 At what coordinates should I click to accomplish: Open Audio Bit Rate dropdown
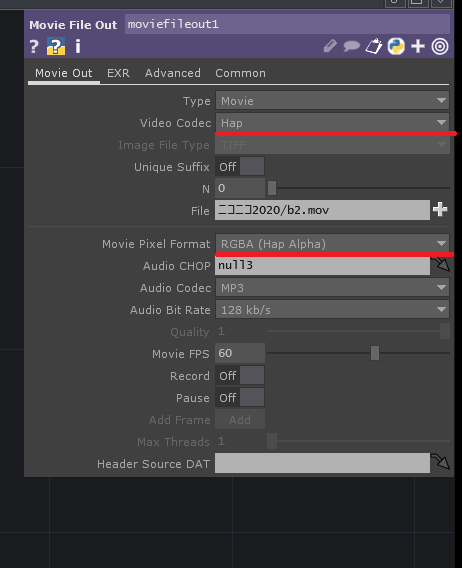pos(332,310)
